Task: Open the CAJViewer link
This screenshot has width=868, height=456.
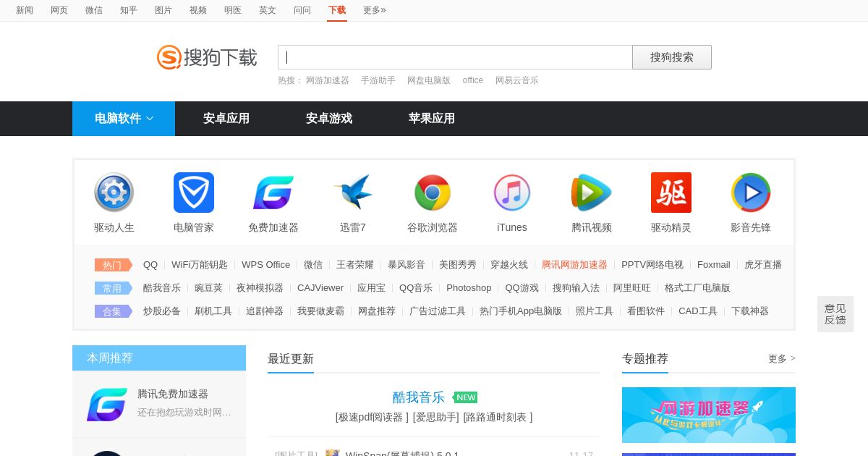Action: (320, 288)
